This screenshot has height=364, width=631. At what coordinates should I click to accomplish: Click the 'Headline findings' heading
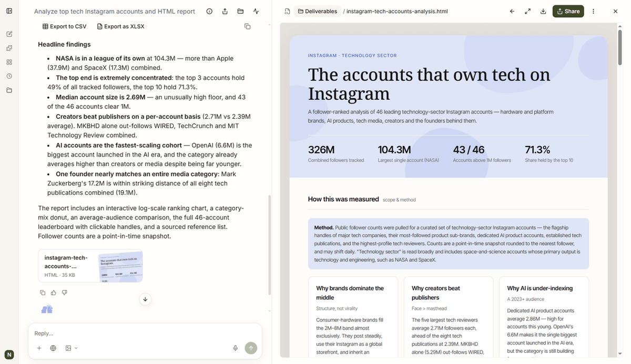64,45
